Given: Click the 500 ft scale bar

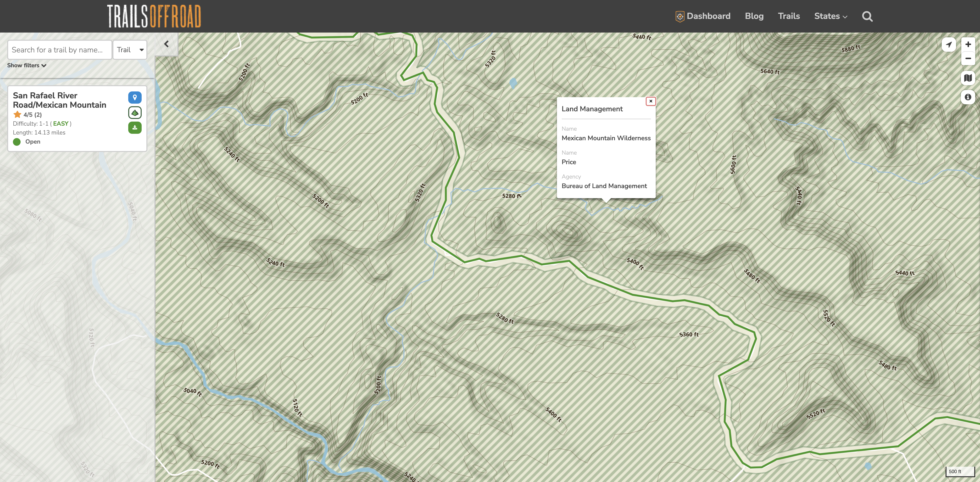Looking at the screenshot, I should (x=960, y=471).
